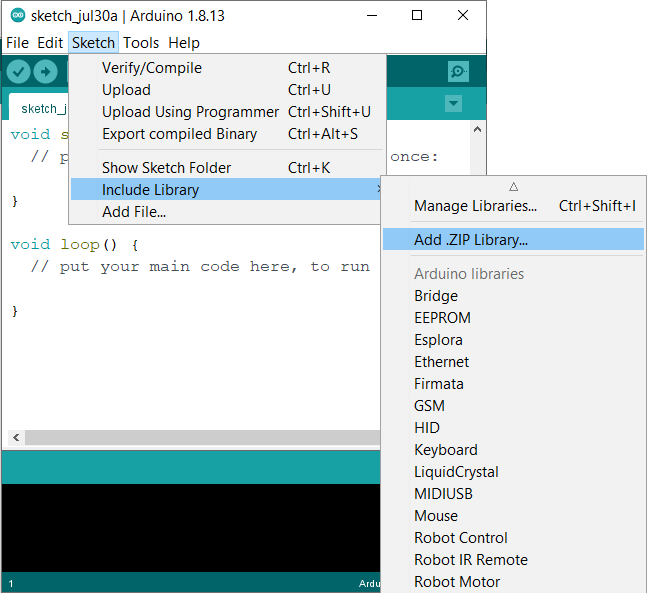The width and height of the screenshot is (647, 593).
Task: Include the EEPROM library
Action: click(513, 318)
